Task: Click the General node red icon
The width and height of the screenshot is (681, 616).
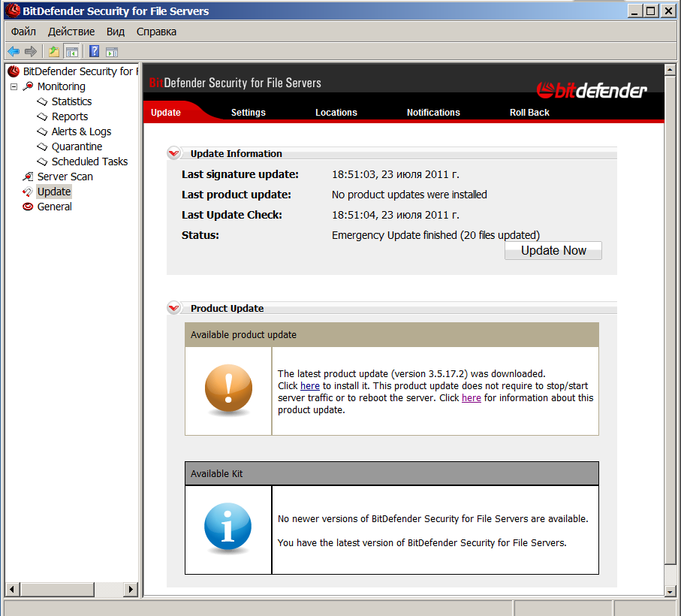Action: (x=28, y=207)
